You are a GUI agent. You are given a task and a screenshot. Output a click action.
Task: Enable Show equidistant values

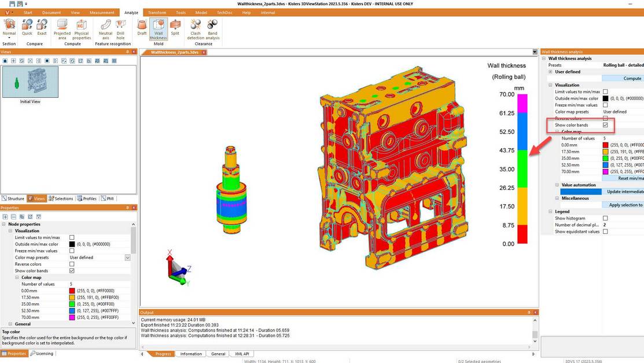click(x=605, y=232)
